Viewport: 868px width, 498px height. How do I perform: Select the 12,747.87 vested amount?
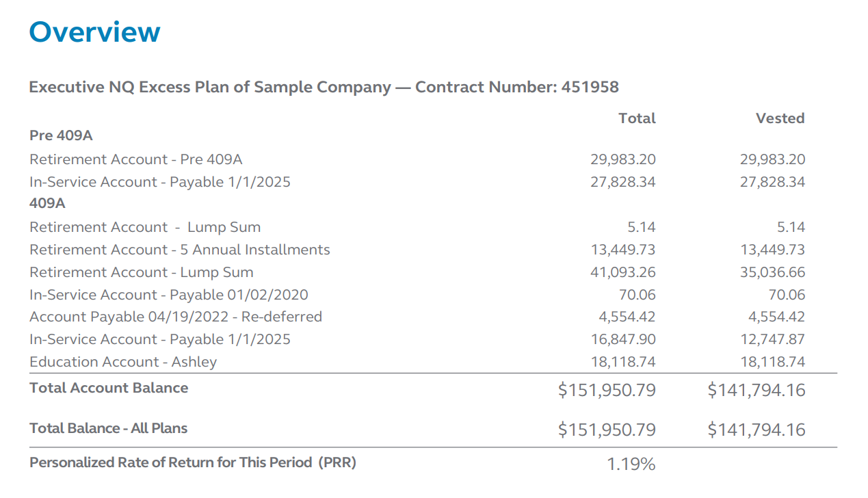[772, 339]
